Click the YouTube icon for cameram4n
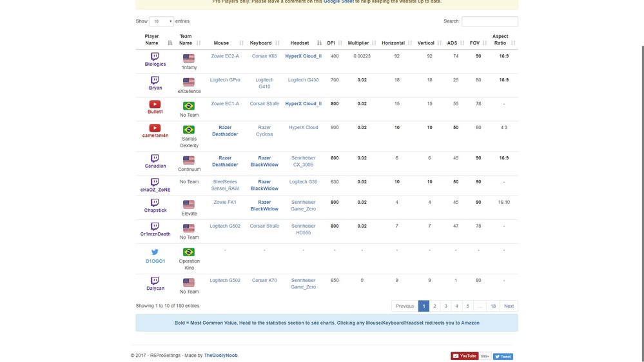Image resolution: width=644 pixels, height=362 pixels. 155,128
